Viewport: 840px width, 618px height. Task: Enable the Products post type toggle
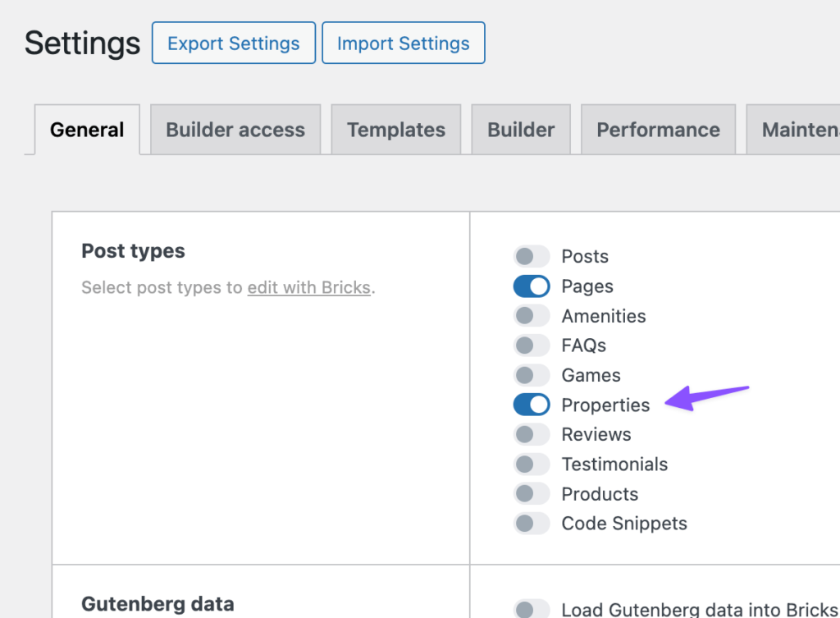coord(532,493)
